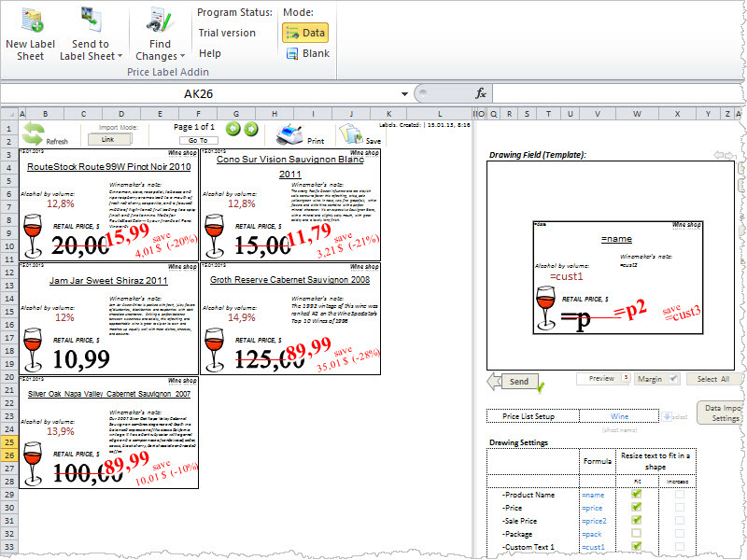Enable Increase checkbox for Product Name
The image size is (747, 560).
click(x=680, y=495)
